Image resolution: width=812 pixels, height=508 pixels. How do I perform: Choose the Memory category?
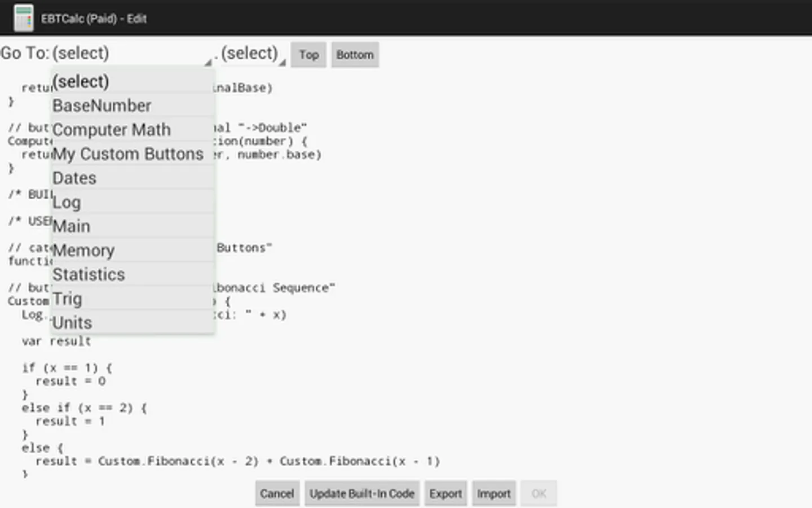click(x=133, y=251)
